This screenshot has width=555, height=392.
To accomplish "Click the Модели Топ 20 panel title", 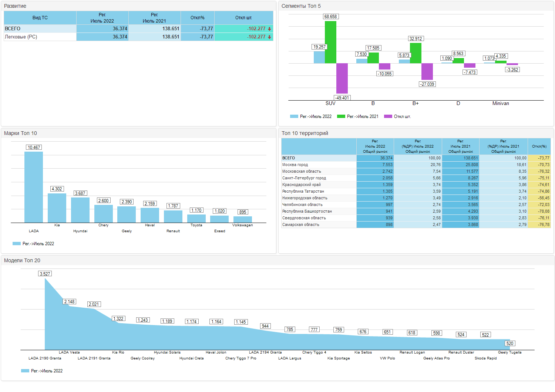I will 22,260.
